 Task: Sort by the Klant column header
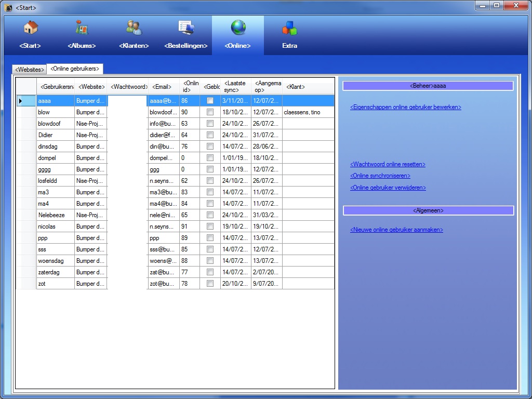(x=308, y=87)
